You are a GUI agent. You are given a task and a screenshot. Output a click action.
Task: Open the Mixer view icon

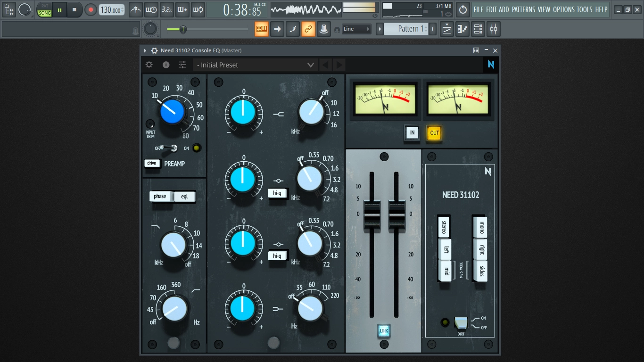494,29
